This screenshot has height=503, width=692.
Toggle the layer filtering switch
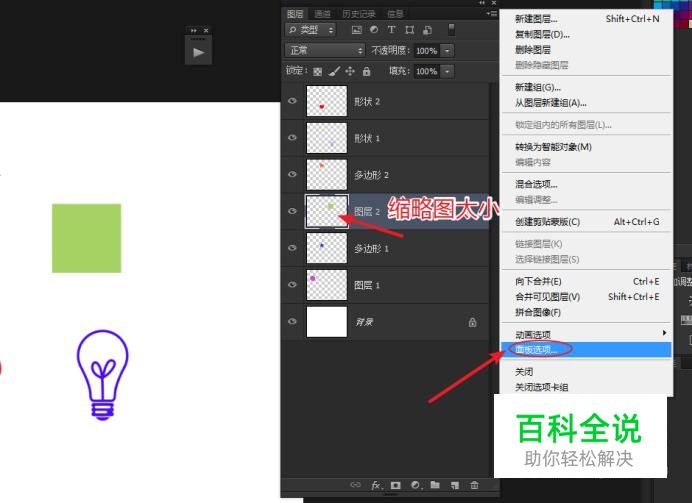pos(451,30)
